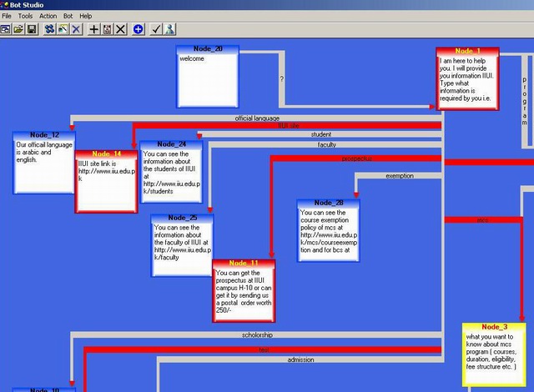Viewport: 534px width, 392px height.
Task: Select the Node_1 title bar
Action: click(467, 51)
